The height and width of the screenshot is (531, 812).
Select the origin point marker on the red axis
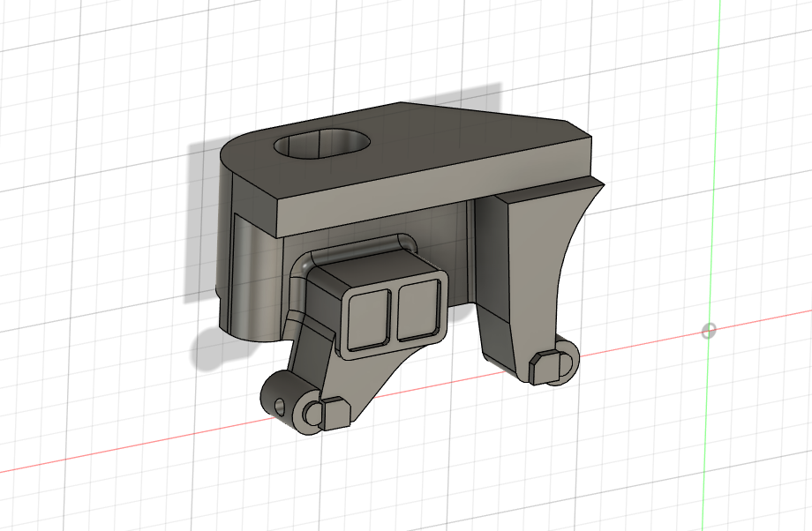tap(709, 330)
